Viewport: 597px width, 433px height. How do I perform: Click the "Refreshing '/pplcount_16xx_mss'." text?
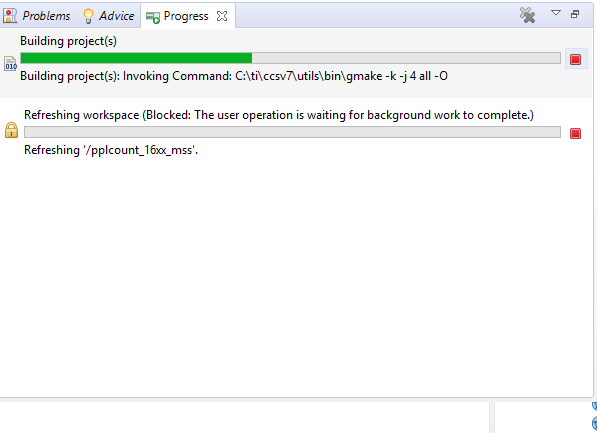pyautogui.click(x=111, y=150)
